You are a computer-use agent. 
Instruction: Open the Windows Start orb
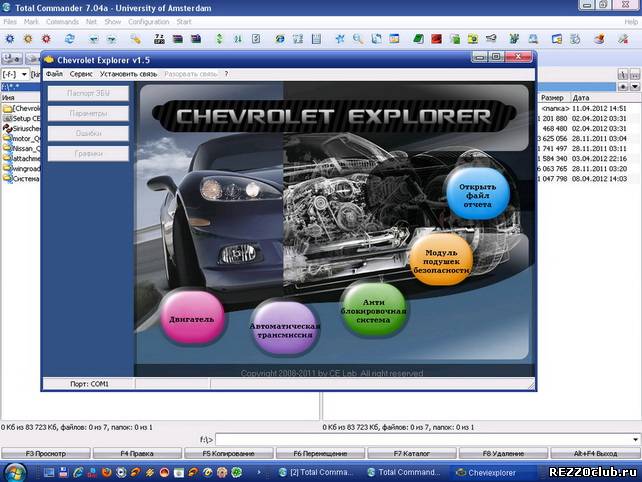(x=15, y=473)
